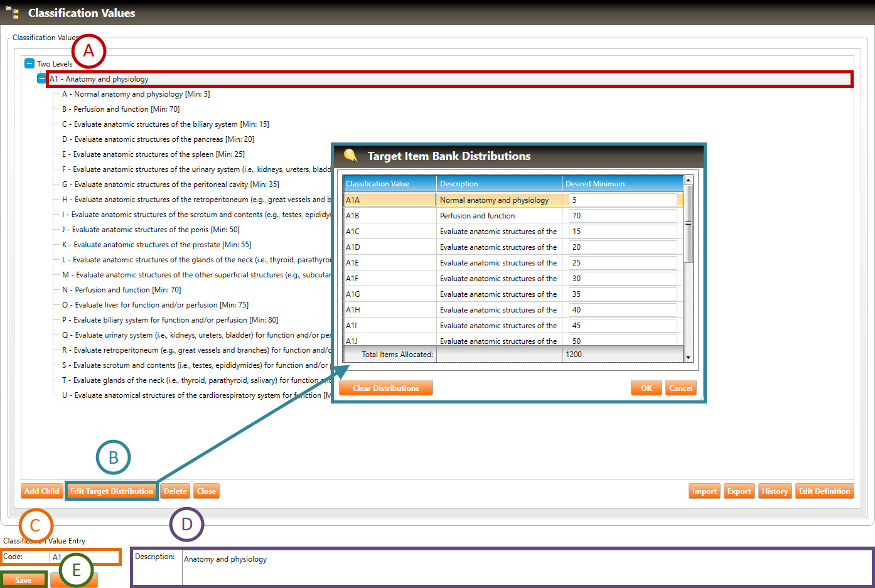This screenshot has height=588, width=875.
Task: Click Edit Definition
Action: 824,491
